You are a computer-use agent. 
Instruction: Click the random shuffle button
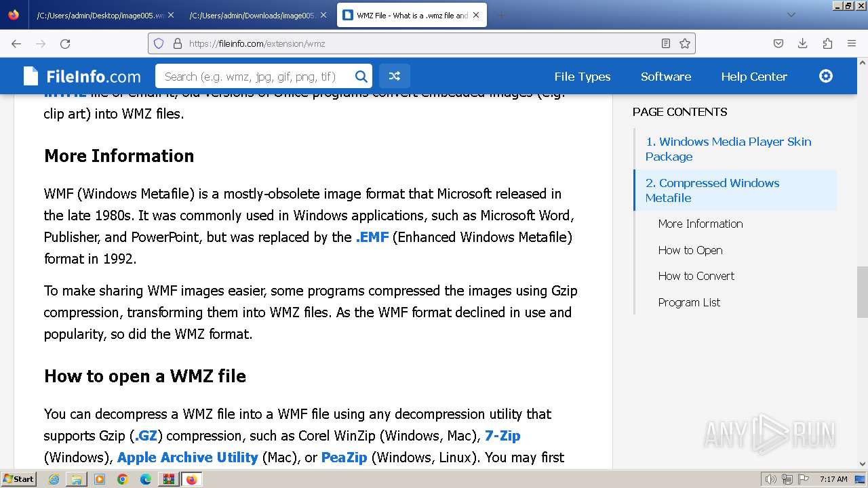click(x=394, y=77)
